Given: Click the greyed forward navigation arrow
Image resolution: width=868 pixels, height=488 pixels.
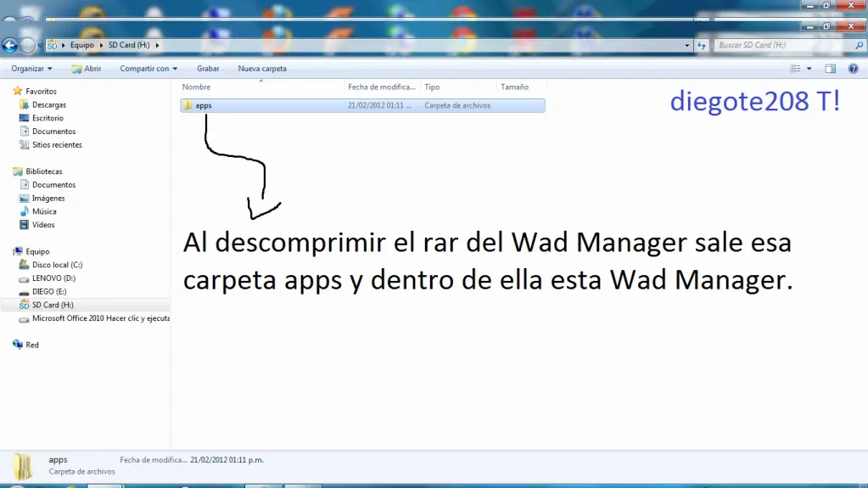Looking at the screenshot, I should tap(27, 46).
